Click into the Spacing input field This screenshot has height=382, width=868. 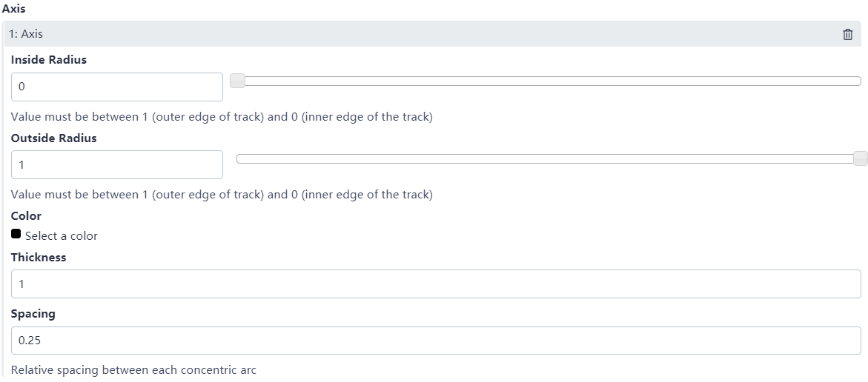tap(436, 341)
